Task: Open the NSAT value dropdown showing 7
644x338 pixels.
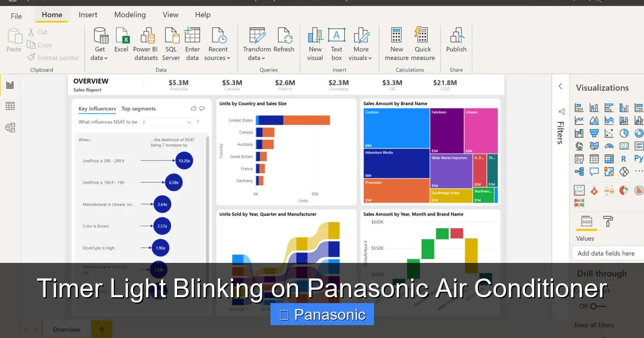Action: (167, 122)
